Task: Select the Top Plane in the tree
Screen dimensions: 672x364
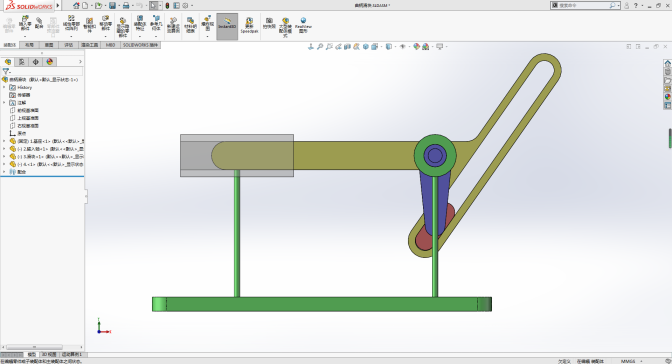Action: pos(28,118)
